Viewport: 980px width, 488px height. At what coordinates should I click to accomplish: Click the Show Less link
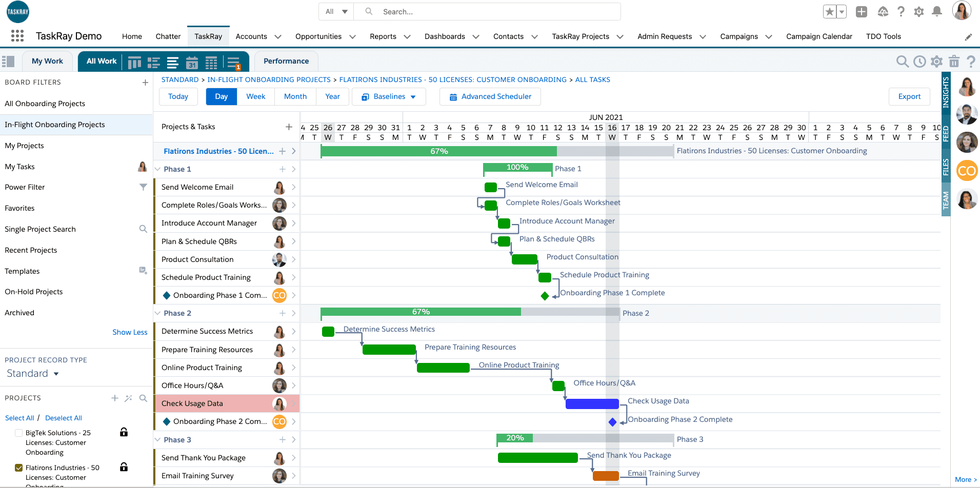(130, 332)
